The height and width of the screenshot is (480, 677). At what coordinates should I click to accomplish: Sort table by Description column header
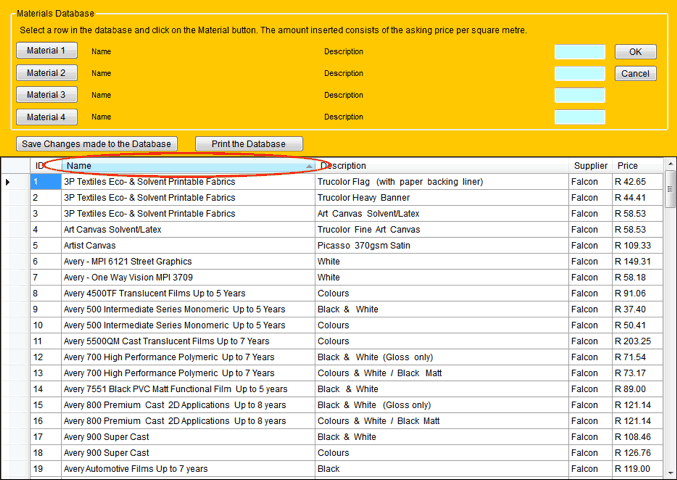[440, 166]
